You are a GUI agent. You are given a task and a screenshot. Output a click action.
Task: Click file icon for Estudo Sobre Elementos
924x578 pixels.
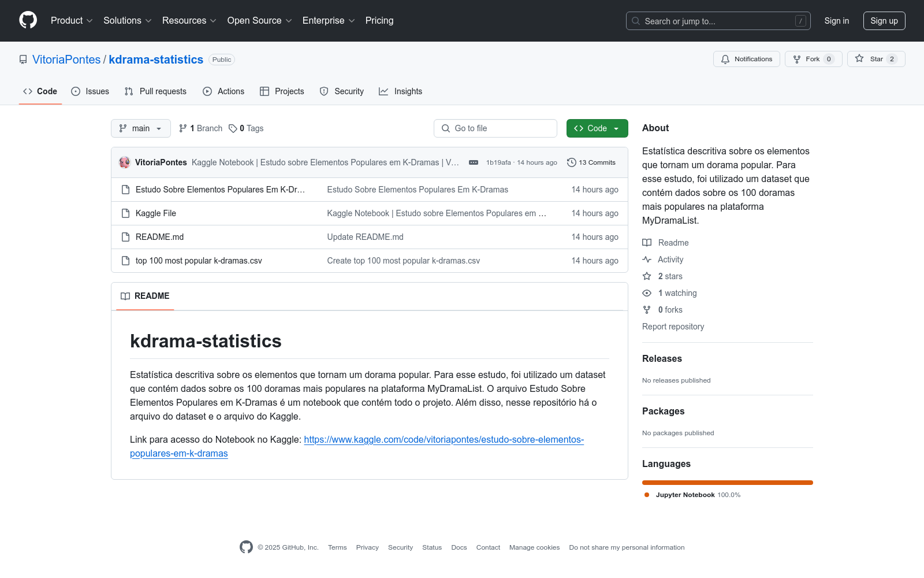(125, 190)
